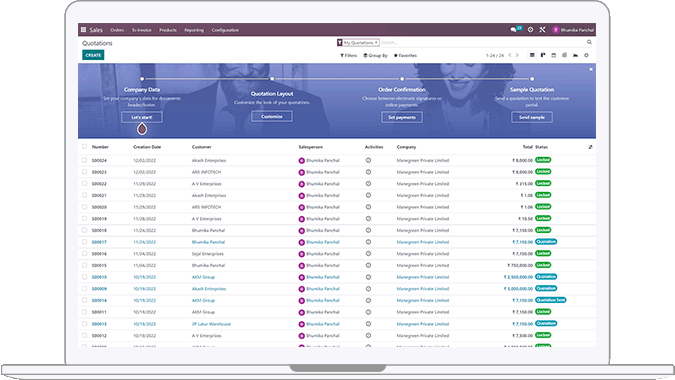
Task: Open the Favorites dropdown
Action: [x=406, y=56]
